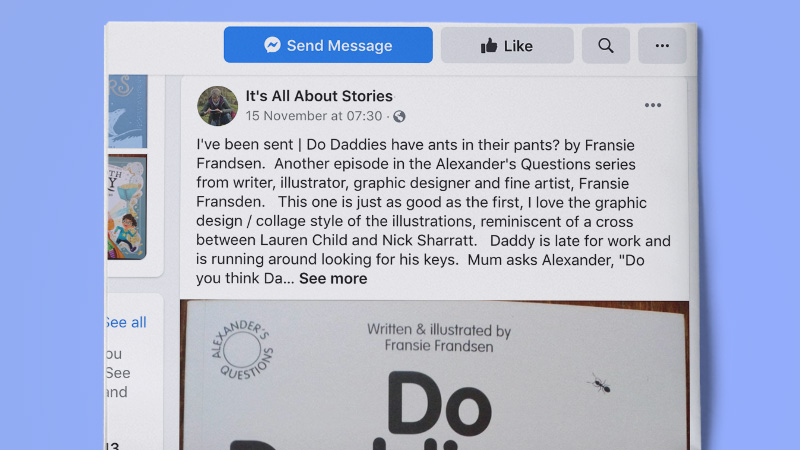800x450 pixels.
Task: Click 'Written & illustrated by Fransie Frandsen' text
Action: 439,338
